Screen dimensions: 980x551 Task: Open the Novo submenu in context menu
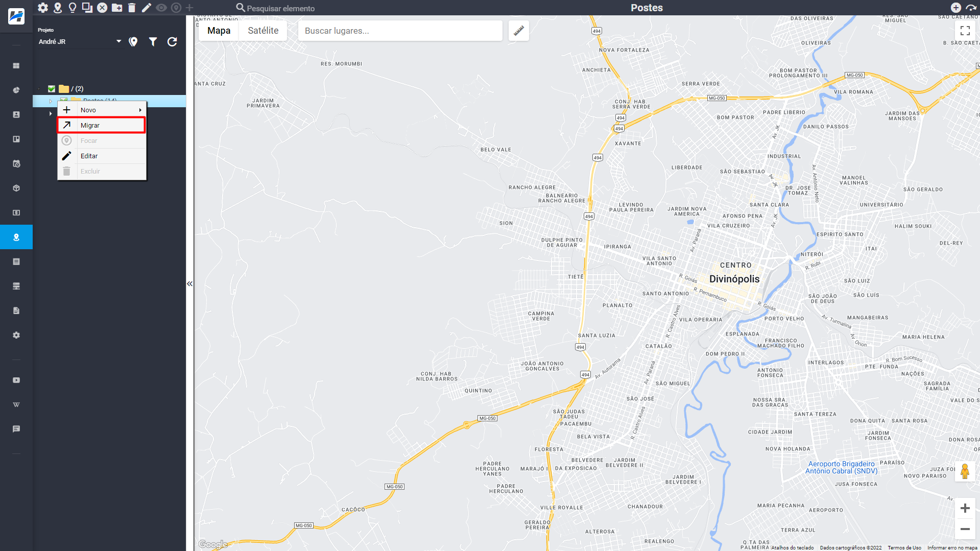102,110
